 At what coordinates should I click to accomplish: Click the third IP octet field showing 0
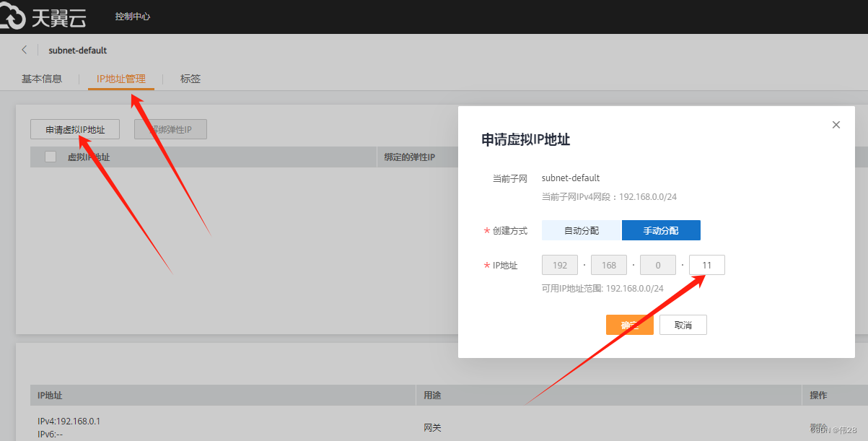pyautogui.click(x=657, y=265)
